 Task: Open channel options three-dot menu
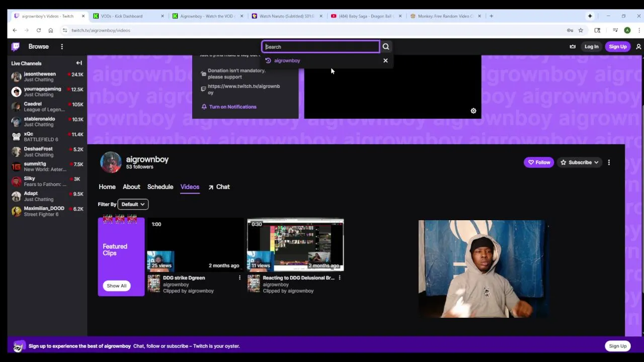point(609,162)
